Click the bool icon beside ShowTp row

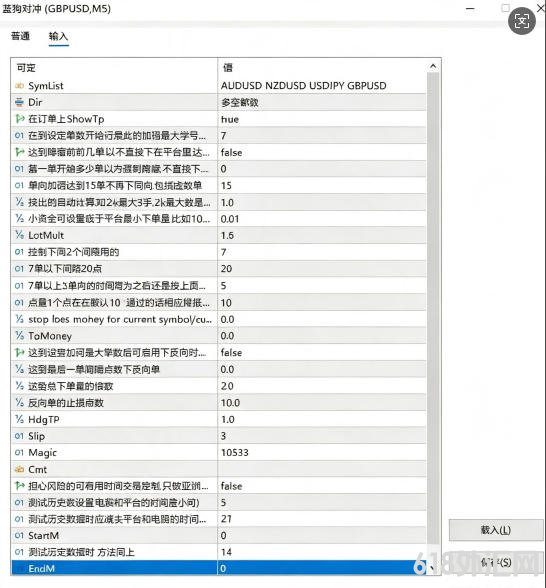[19, 119]
